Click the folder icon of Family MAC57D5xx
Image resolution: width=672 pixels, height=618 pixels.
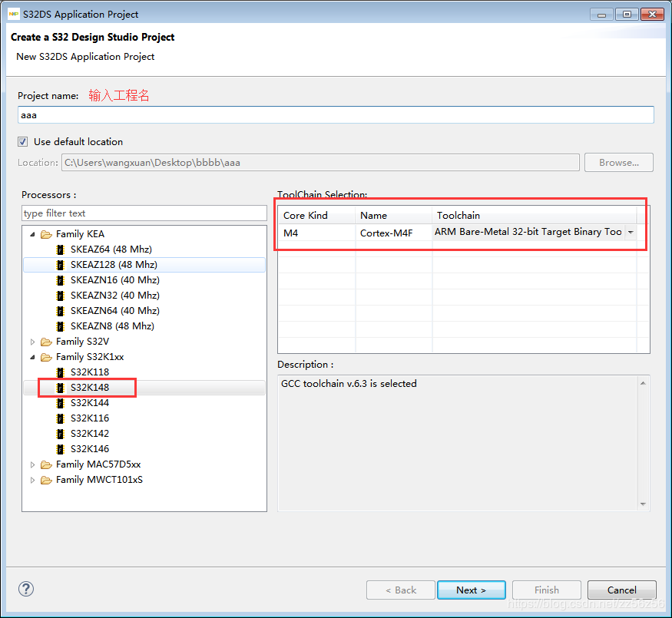click(46, 464)
